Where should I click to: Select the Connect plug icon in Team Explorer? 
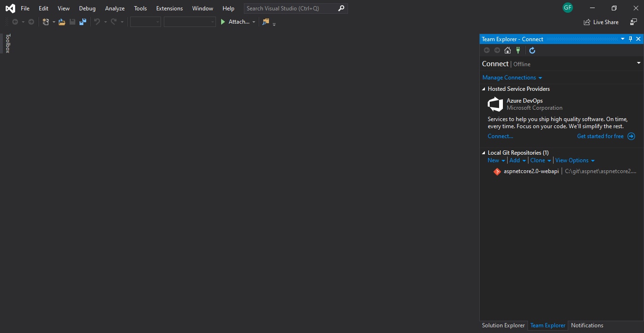[x=518, y=50]
